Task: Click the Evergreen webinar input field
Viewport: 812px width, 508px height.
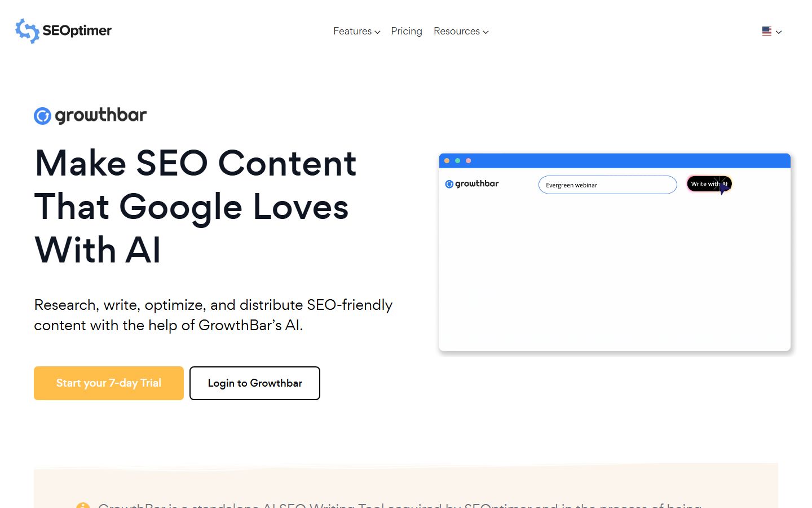Action: [608, 185]
